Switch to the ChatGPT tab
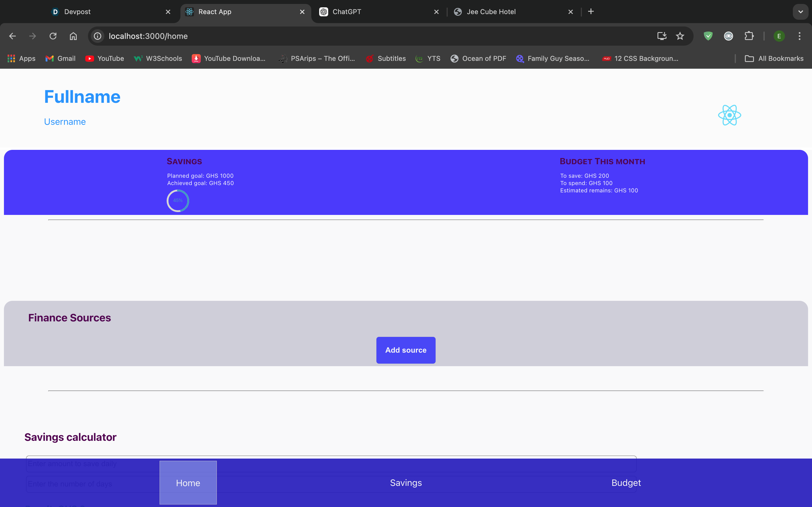812x507 pixels. point(347,12)
